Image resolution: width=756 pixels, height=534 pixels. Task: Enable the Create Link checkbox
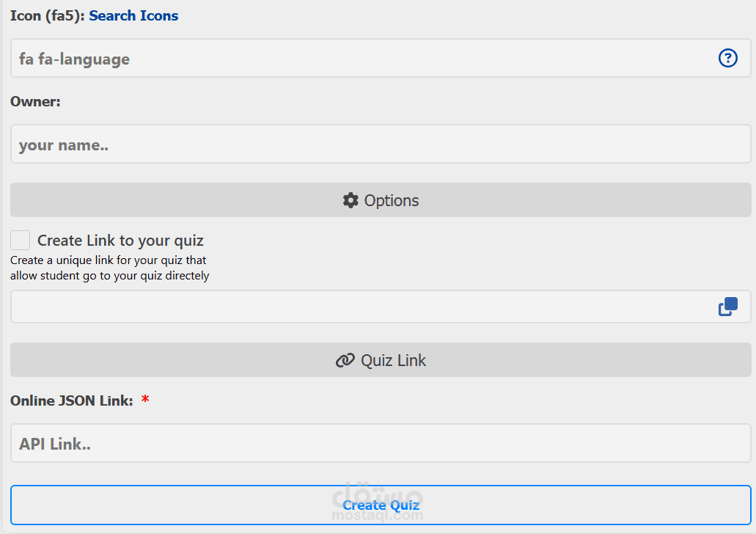21,240
